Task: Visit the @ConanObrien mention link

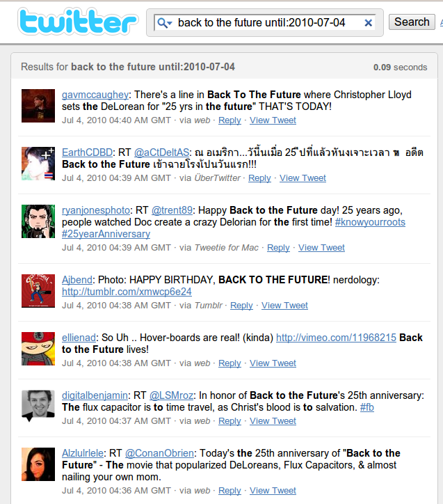Action: tap(159, 453)
